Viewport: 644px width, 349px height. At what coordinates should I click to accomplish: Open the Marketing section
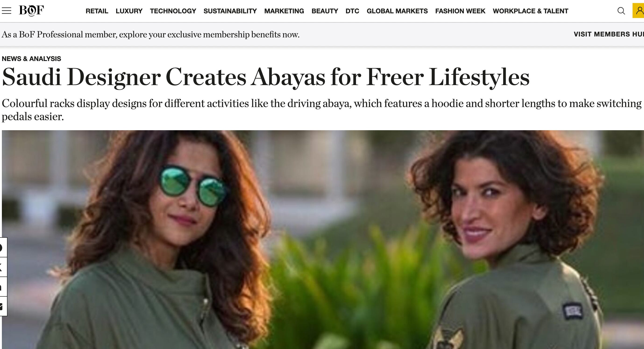[x=284, y=11]
